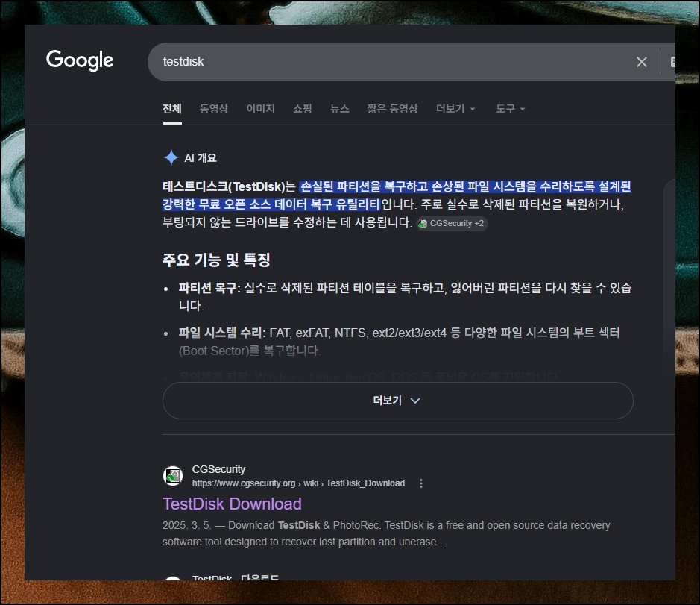Open the TestDisk Download link
The height and width of the screenshot is (605, 700).
click(x=232, y=504)
